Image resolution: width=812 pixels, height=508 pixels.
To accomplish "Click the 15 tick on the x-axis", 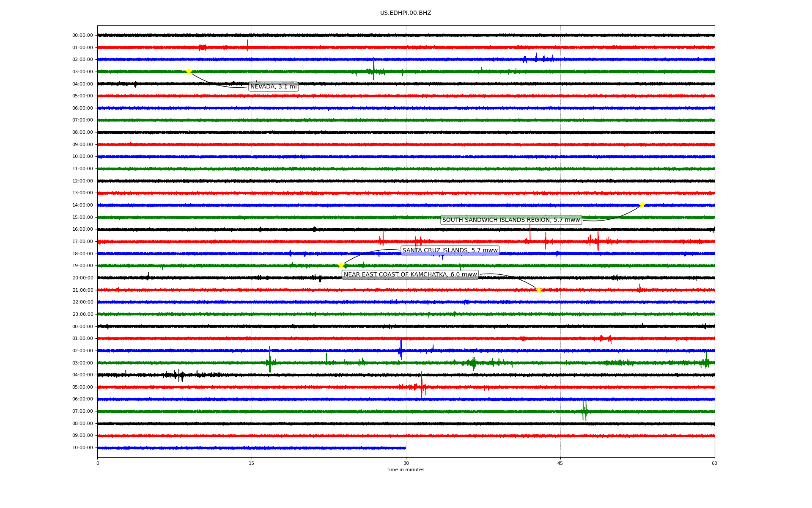I will [252, 463].
